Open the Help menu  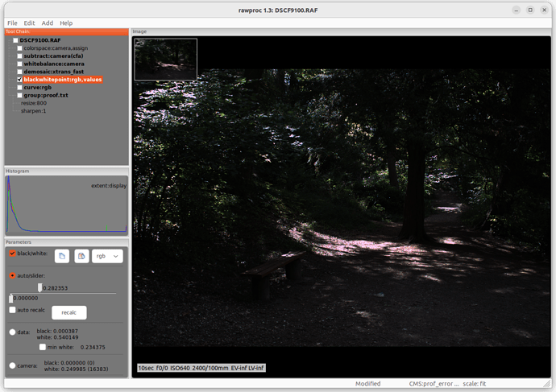tap(66, 23)
